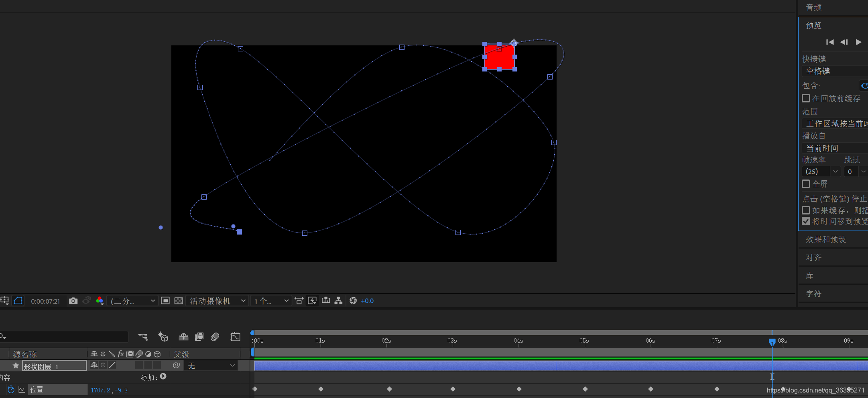868x398 pixels.
Task: Toggle the shy switch on 形状图层 1
Action: click(94, 365)
